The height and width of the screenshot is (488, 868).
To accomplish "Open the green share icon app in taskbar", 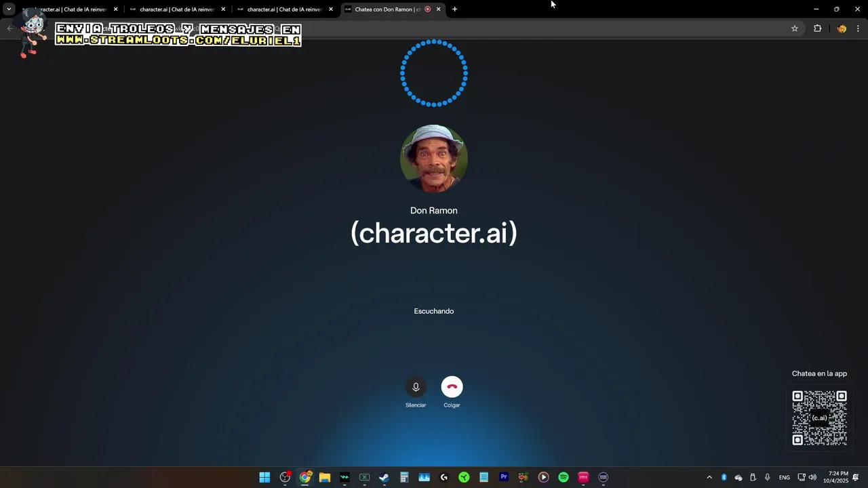I will (464, 477).
